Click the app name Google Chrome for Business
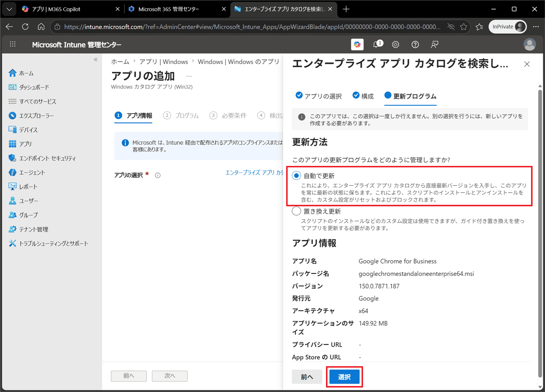545x392 pixels. [x=397, y=261]
